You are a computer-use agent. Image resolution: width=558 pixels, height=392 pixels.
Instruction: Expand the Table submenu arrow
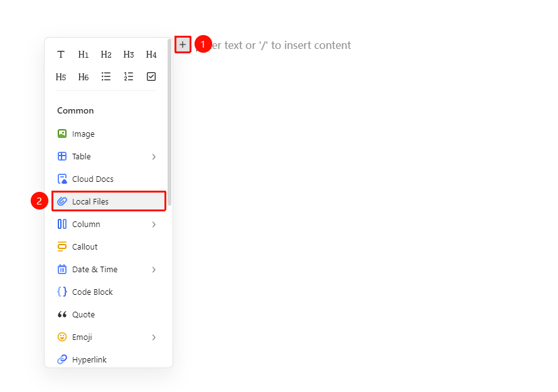[154, 157]
